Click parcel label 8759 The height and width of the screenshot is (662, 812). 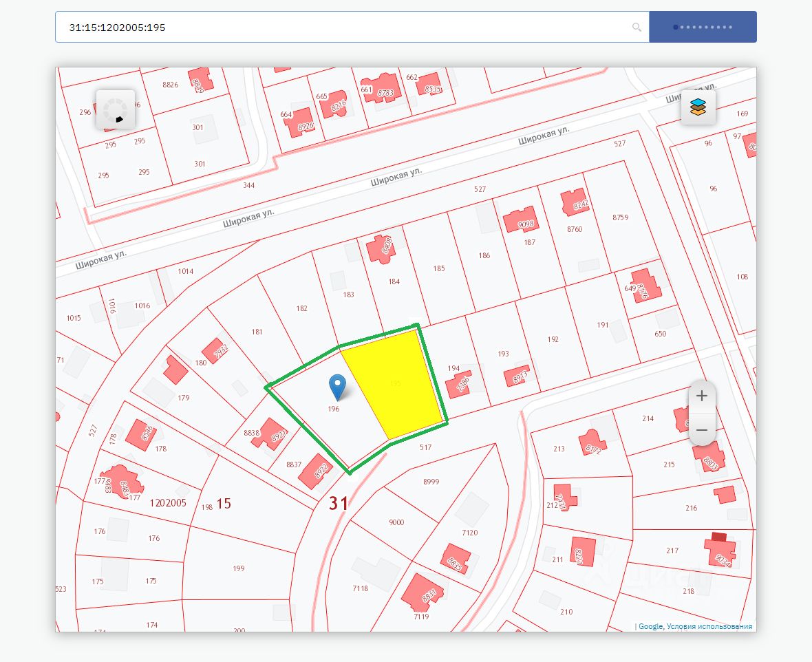621,217
